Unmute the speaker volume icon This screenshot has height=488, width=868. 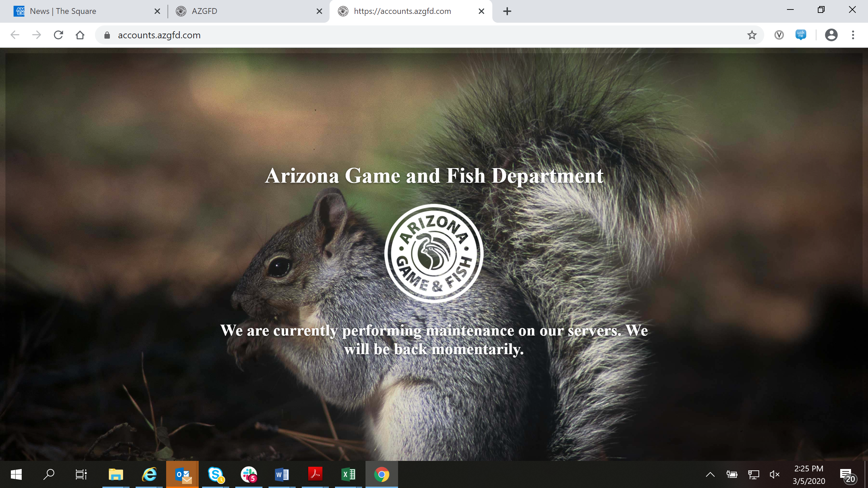click(x=775, y=474)
